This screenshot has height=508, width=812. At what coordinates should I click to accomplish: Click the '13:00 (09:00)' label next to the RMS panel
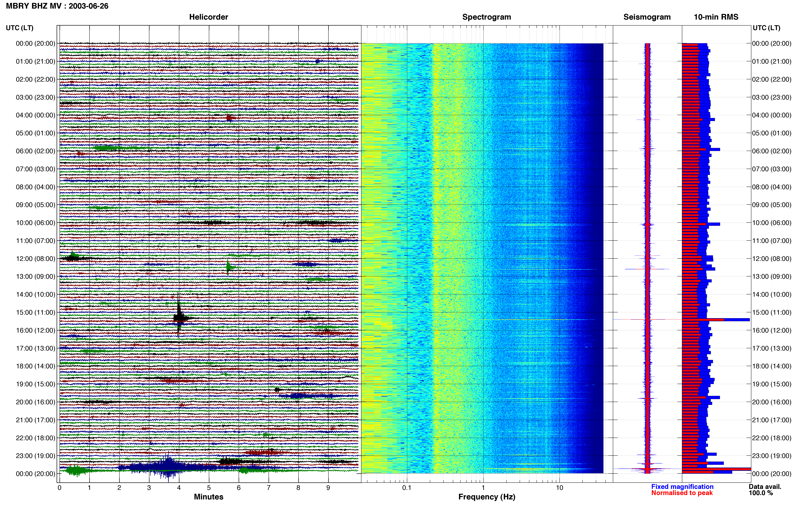click(772, 277)
